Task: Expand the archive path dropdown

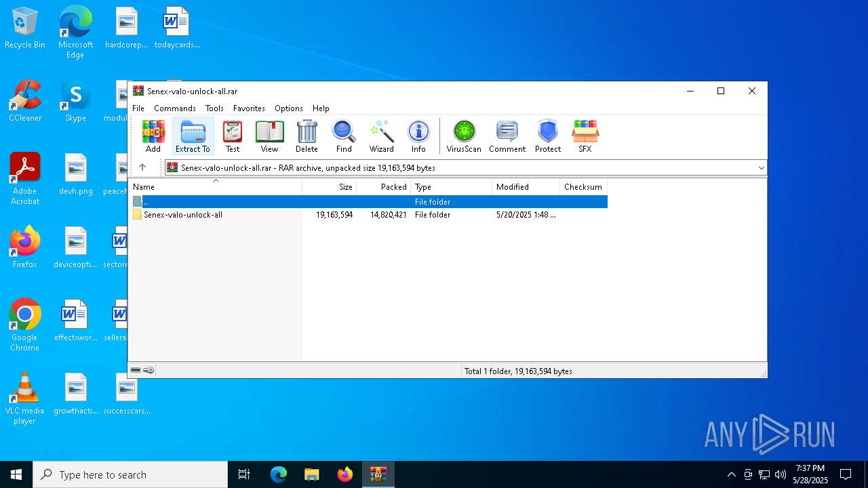Action: 761,168
